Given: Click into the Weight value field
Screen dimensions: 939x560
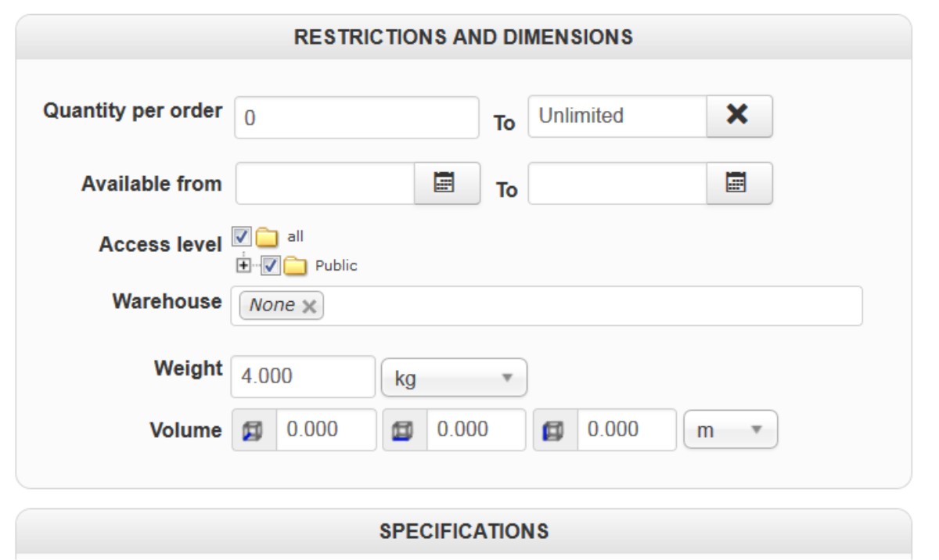Looking at the screenshot, I should click(x=303, y=377).
